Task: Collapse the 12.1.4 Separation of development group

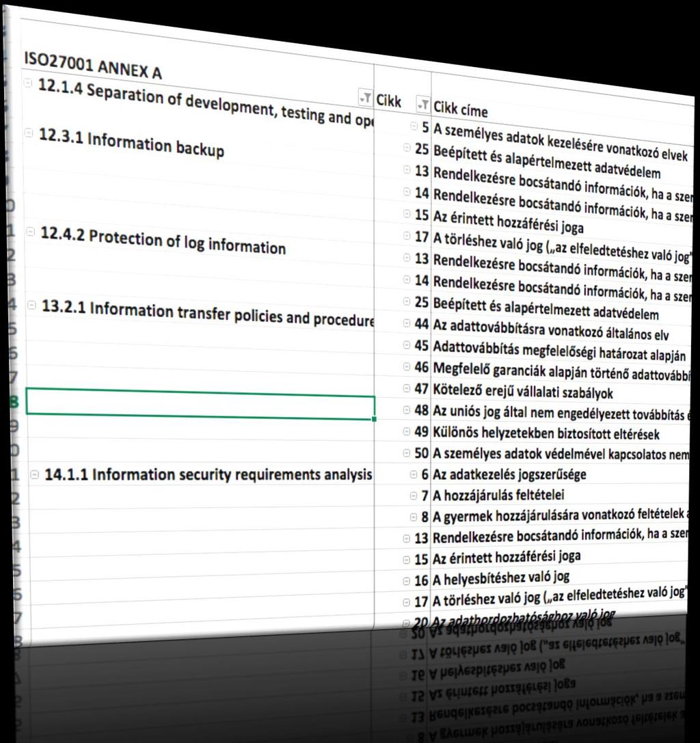Action: tap(28, 83)
